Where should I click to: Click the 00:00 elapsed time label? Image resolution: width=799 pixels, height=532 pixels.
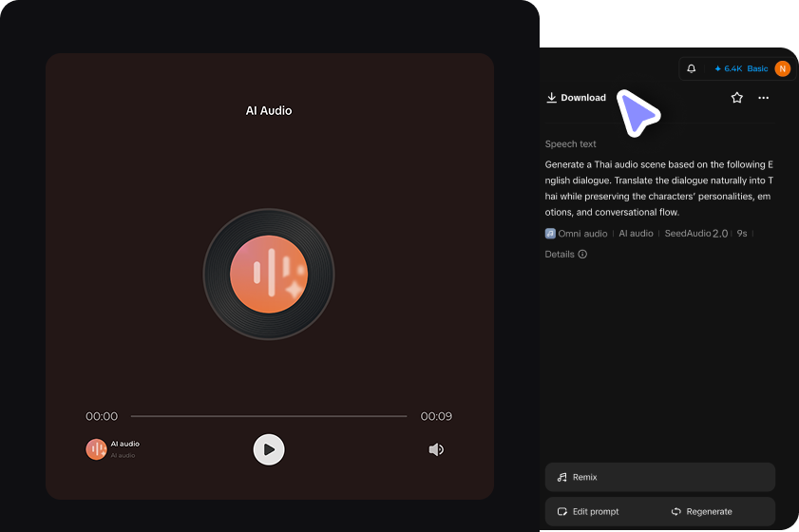(x=102, y=416)
